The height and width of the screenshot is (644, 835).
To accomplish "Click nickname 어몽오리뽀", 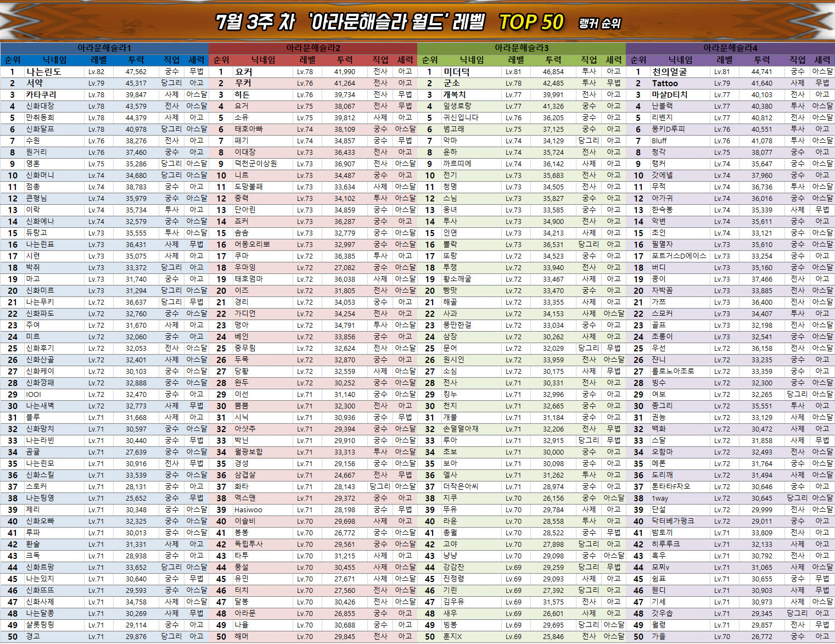I will pos(253,244).
